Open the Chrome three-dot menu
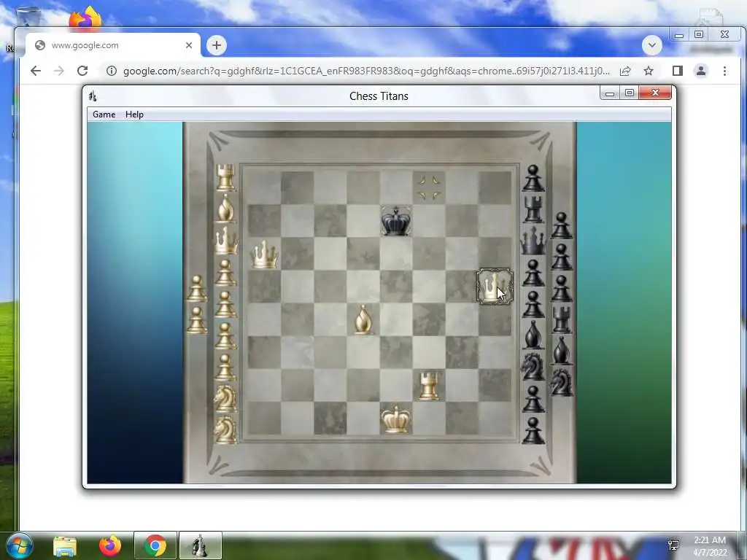Screen dimensions: 747x560 724,71
